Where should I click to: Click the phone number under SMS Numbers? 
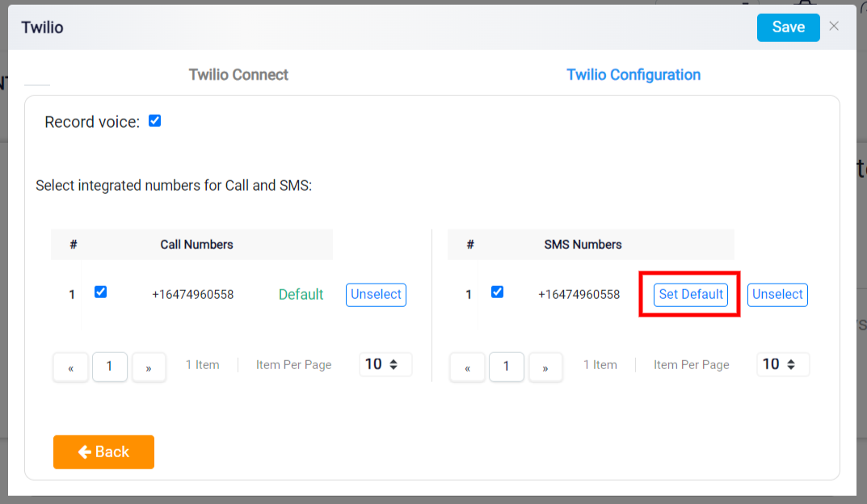coord(579,295)
